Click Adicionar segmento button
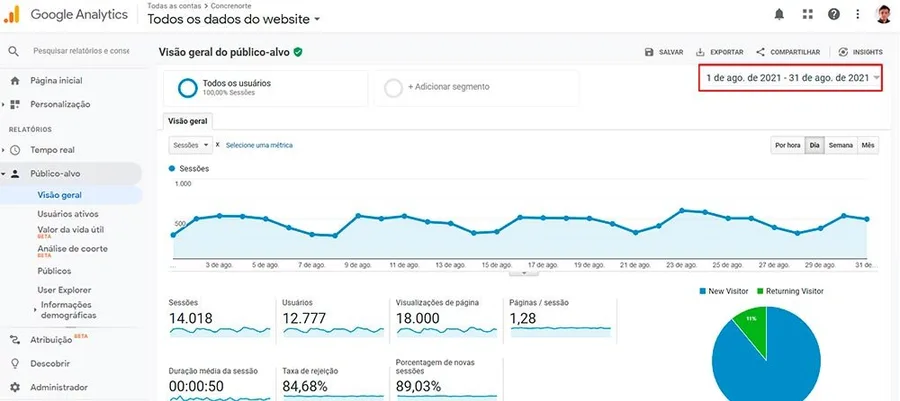The image size is (900, 401). (448, 87)
